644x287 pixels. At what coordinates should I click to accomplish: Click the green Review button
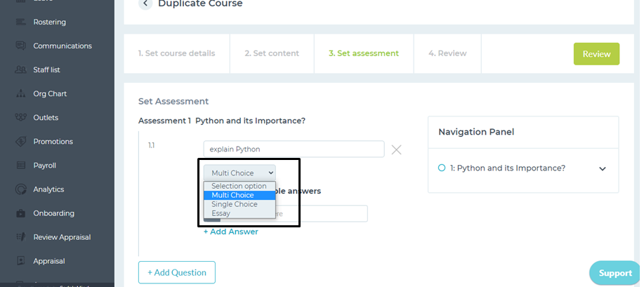click(x=596, y=54)
